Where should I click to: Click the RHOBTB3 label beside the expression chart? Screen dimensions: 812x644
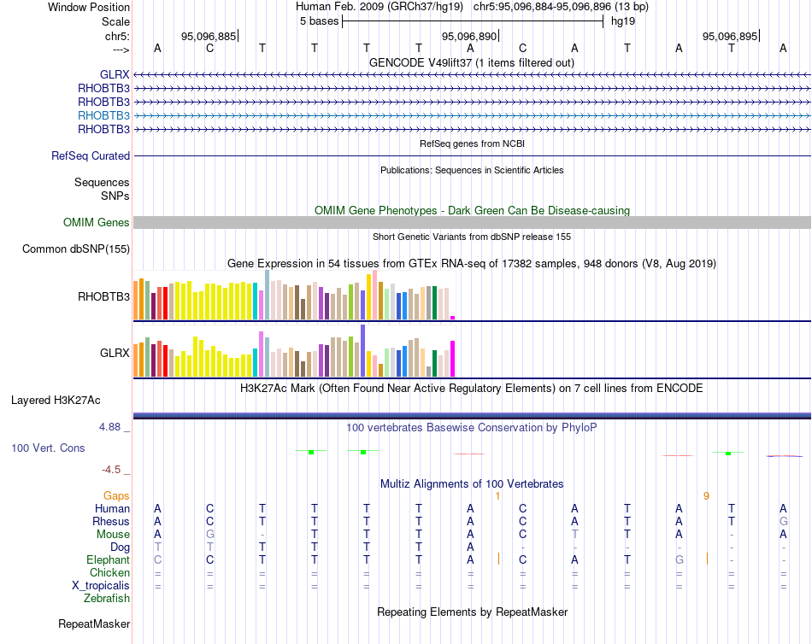click(103, 296)
